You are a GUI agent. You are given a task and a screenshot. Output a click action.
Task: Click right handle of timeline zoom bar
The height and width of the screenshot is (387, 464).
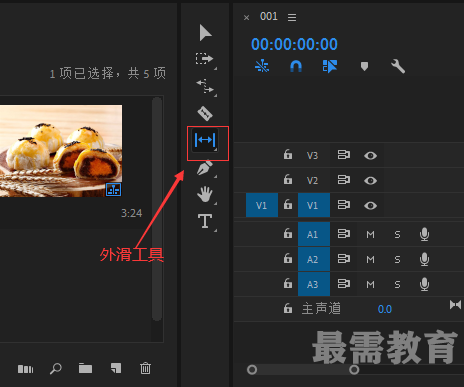pyautogui.click(x=354, y=369)
